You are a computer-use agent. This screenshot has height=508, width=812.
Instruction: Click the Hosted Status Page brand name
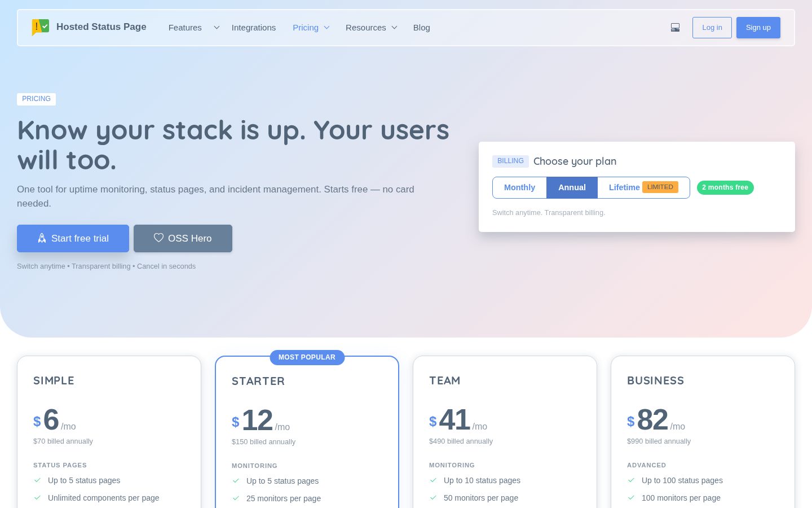(x=101, y=27)
